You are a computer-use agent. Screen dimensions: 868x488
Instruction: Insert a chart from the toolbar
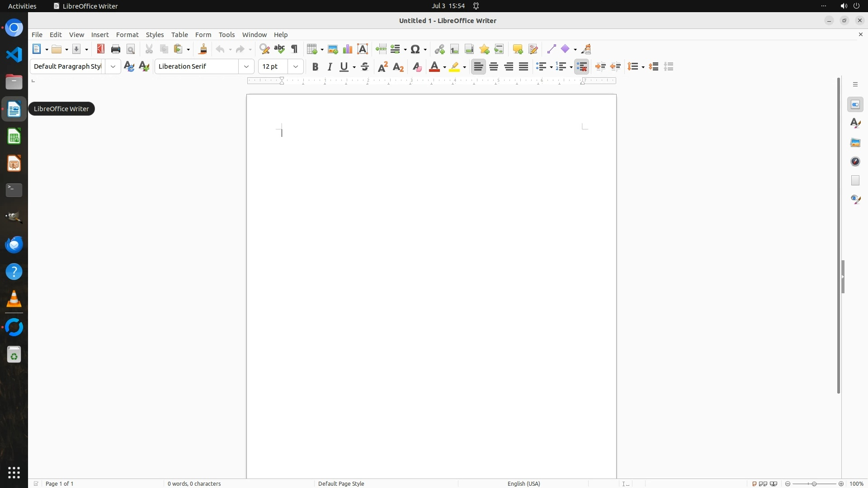[x=348, y=49]
